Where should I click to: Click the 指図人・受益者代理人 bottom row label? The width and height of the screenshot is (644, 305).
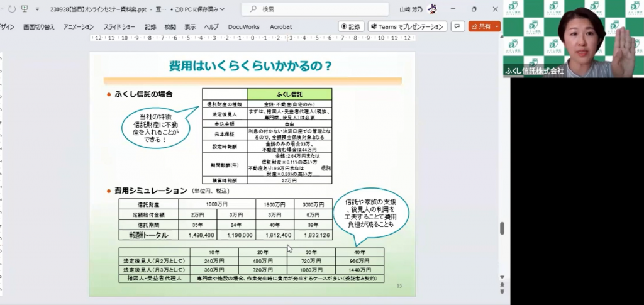click(155, 279)
